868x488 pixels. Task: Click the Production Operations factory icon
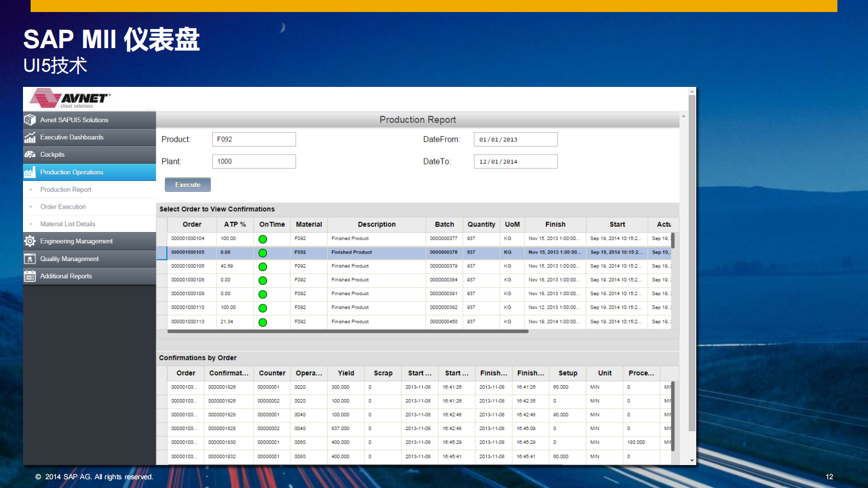coord(30,172)
